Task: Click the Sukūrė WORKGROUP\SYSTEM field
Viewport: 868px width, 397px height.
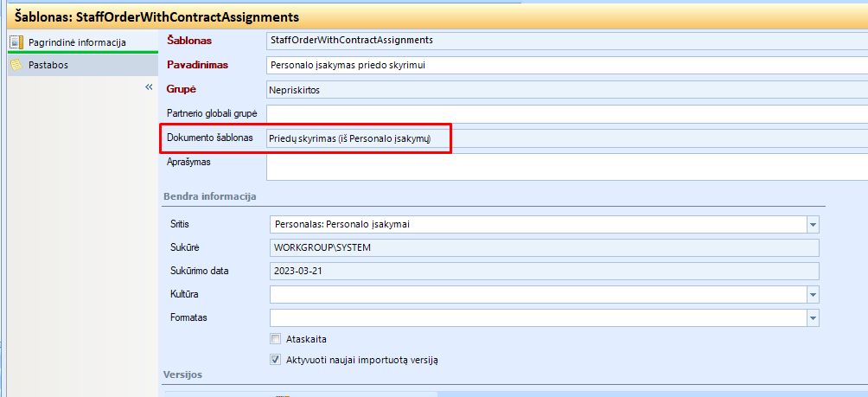Action: (x=544, y=247)
